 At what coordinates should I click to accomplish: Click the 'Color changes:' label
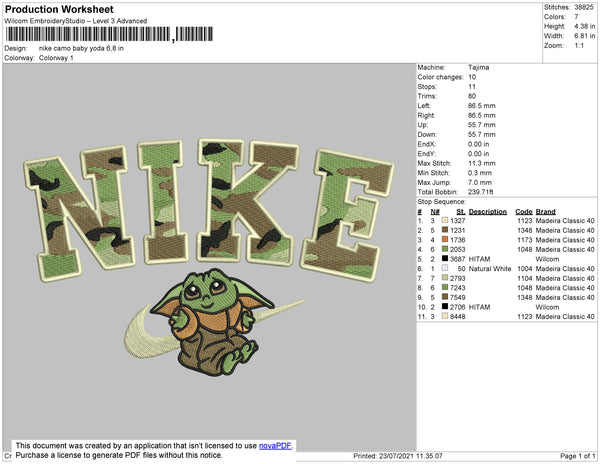[x=440, y=77]
